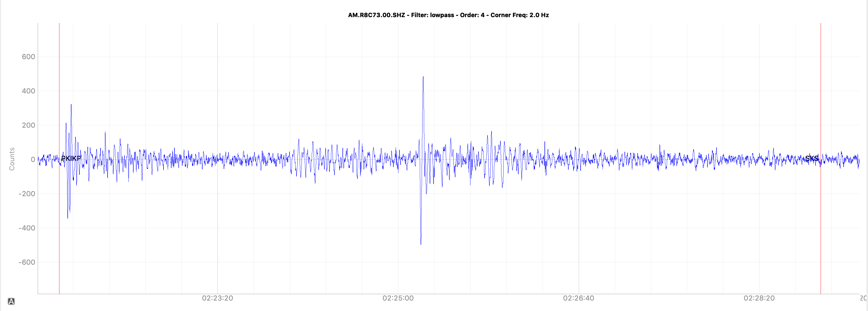Click the -600 y-axis tick label
The image size is (868, 311).
[27, 262]
